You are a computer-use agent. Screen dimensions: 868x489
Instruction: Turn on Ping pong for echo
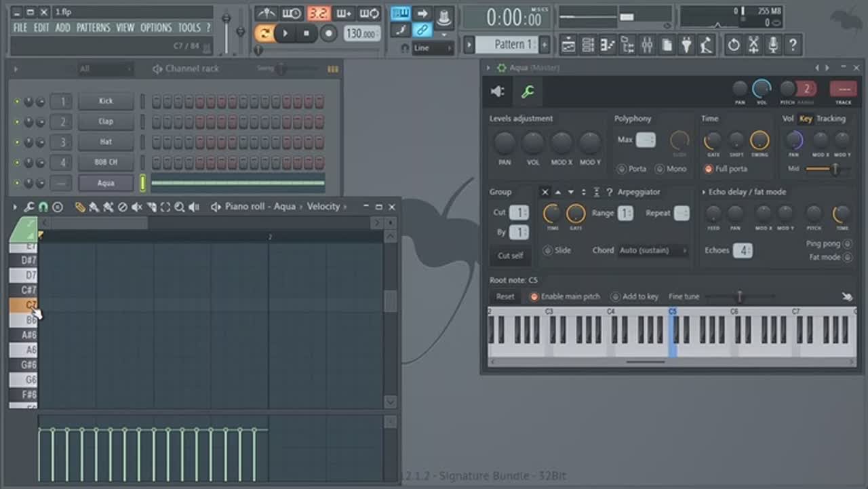847,243
